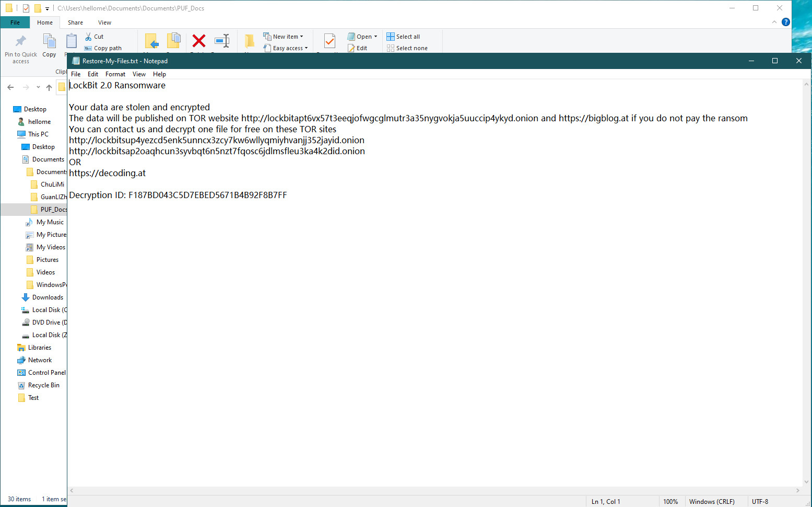Click Notepad's horizontal scrollbar right arrow
Image resolution: width=812 pixels, height=507 pixels.
(797, 490)
